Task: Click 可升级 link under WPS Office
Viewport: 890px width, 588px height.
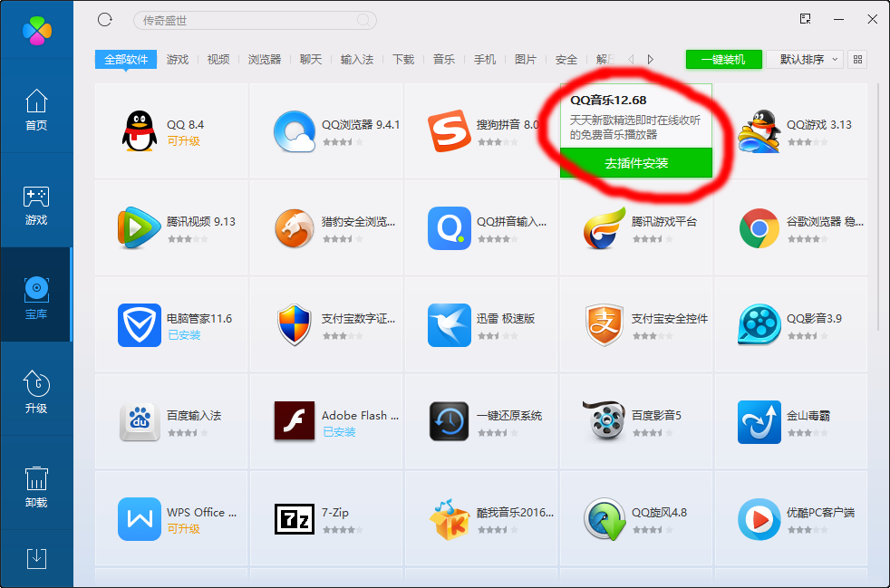Action: (x=183, y=528)
